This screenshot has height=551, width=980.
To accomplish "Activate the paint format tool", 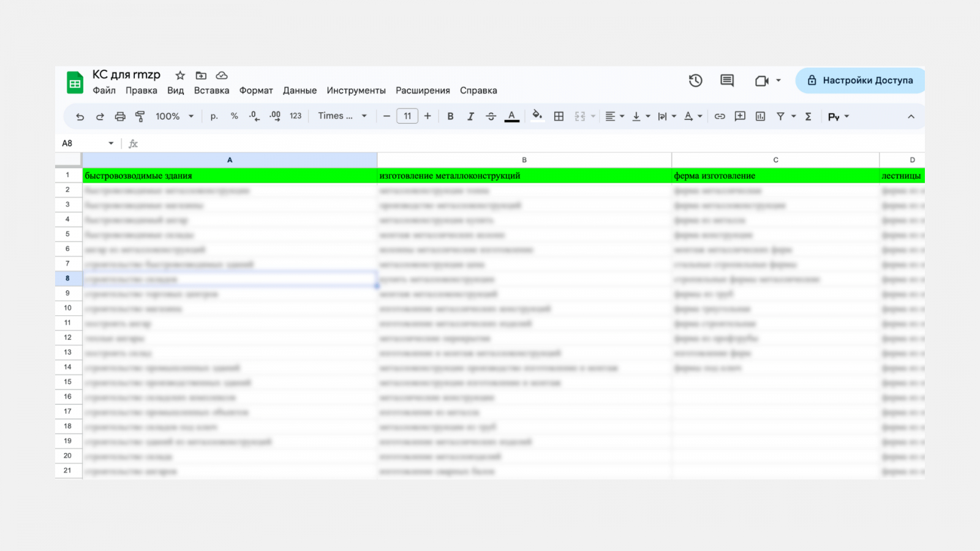I will pyautogui.click(x=140, y=116).
